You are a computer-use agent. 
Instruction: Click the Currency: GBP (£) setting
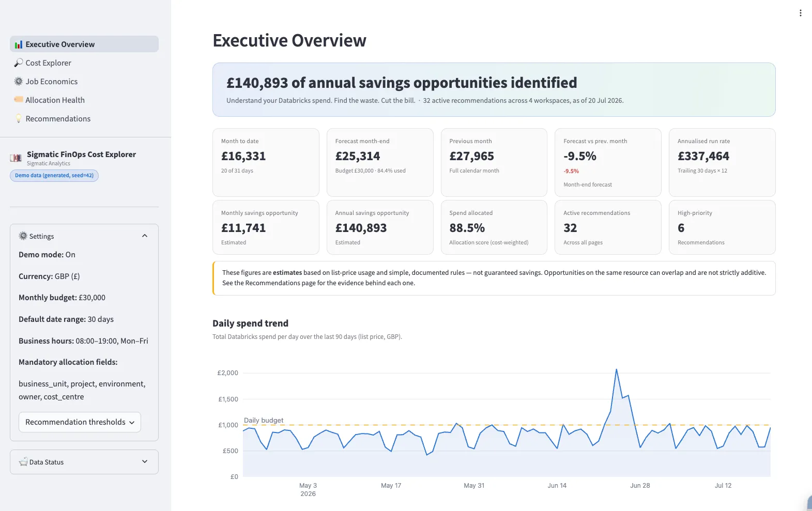pos(49,276)
